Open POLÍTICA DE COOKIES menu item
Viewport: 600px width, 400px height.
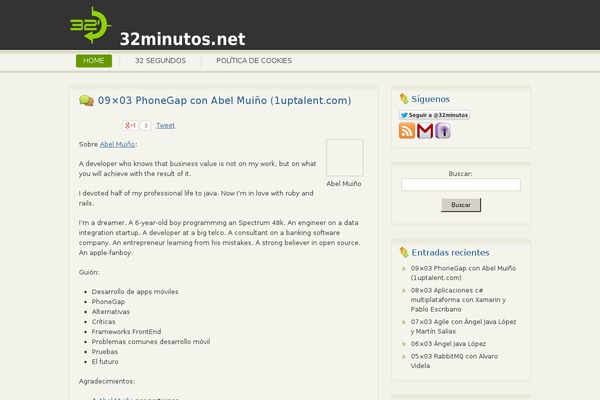pyautogui.click(x=254, y=60)
